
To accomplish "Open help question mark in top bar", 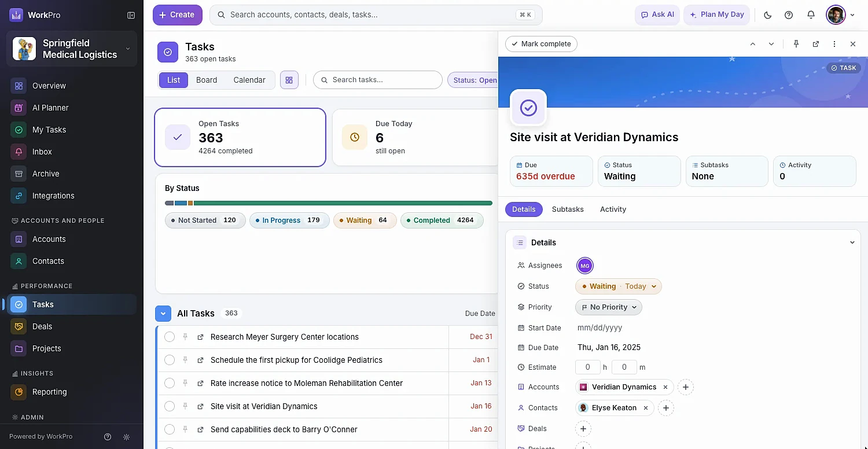I will coord(789,15).
